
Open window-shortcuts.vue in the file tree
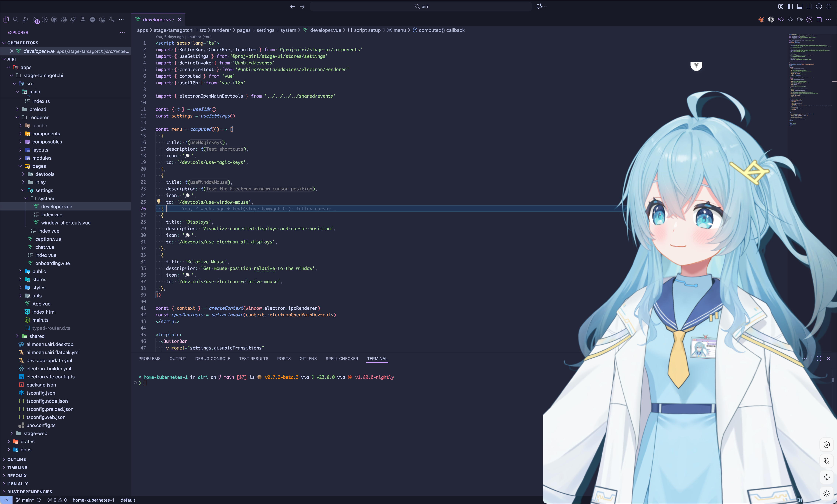coord(66,223)
